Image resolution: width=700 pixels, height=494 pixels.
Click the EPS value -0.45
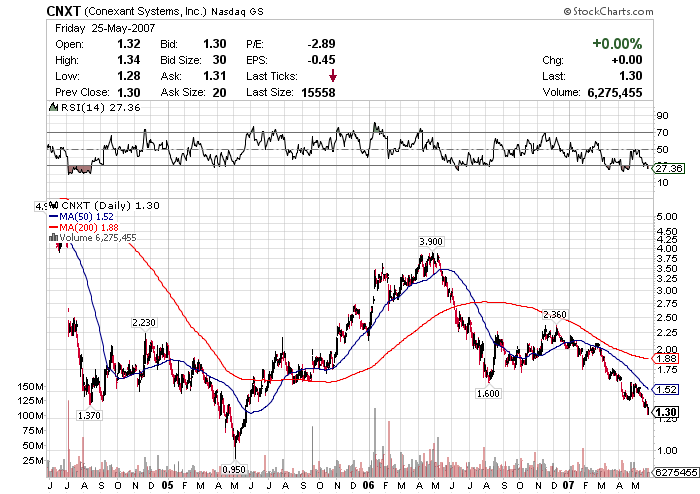[x=321, y=60]
